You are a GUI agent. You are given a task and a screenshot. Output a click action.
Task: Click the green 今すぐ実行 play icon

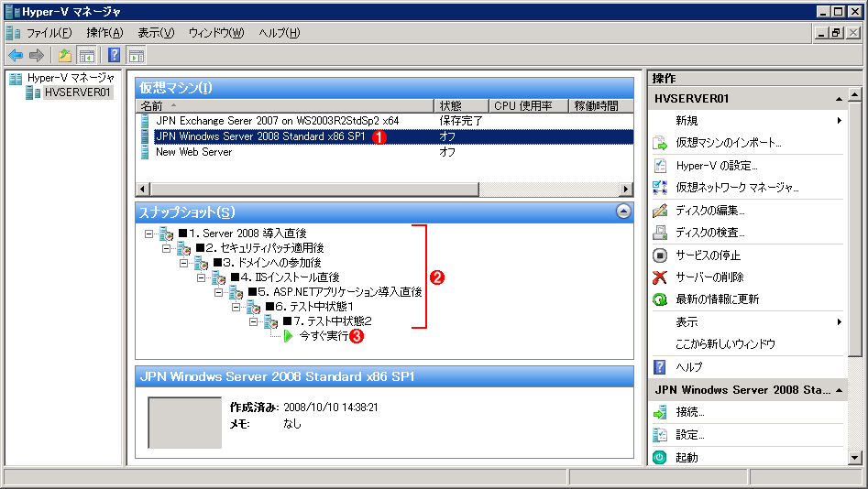pos(288,336)
